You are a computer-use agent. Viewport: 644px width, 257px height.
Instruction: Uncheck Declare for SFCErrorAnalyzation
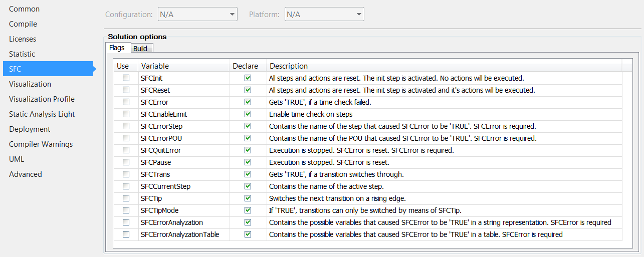[248, 222]
